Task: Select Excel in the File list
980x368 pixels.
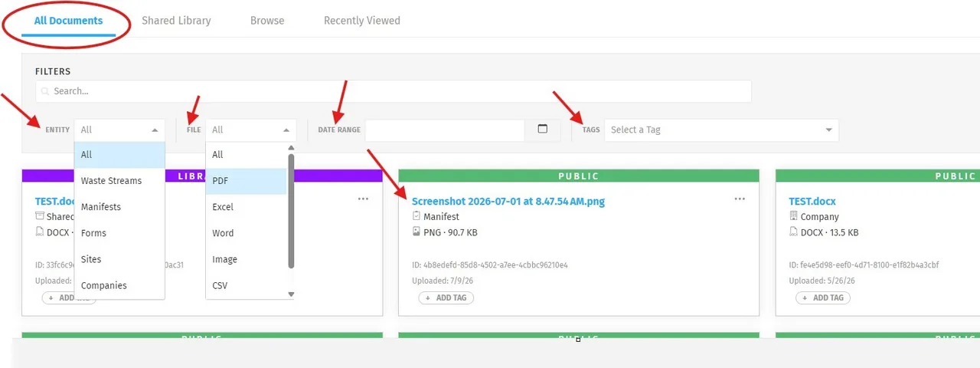Action: (246, 207)
